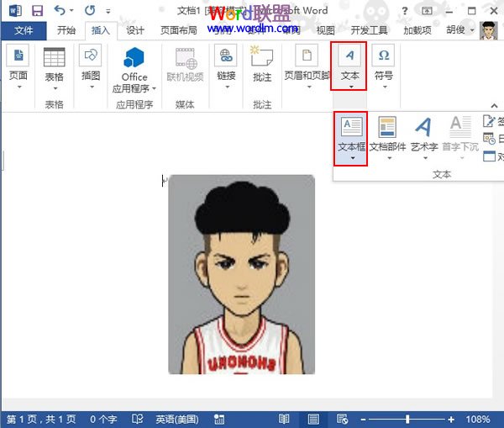504x428 pixels.
Task: Click the Save icon in quick access toolbar
Action: (37, 11)
